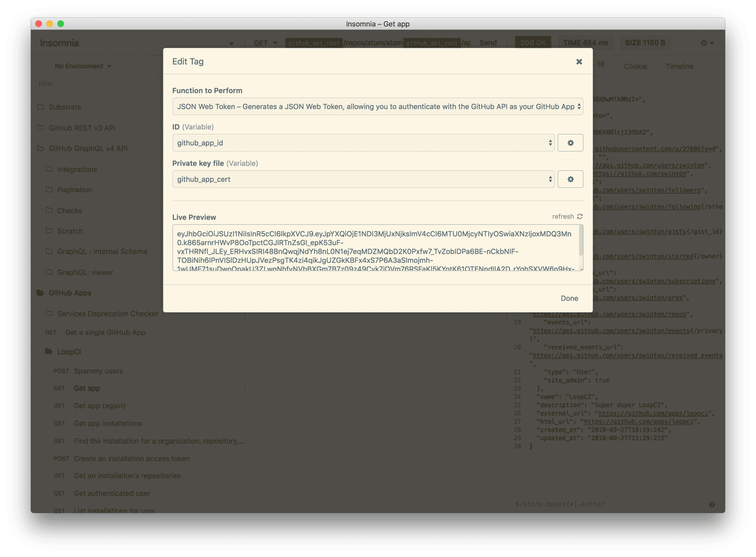Image resolution: width=756 pixels, height=557 pixels.
Task: Refresh the Live Preview
Action: pyautogui.click(x=567, y=216)
